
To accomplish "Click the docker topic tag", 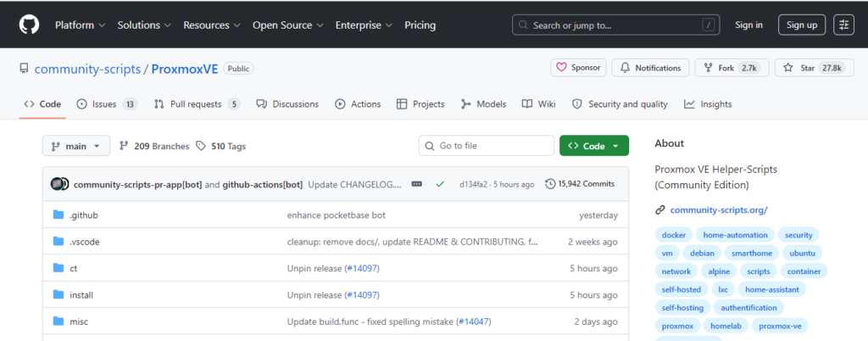I will click(x=673, y=235).
